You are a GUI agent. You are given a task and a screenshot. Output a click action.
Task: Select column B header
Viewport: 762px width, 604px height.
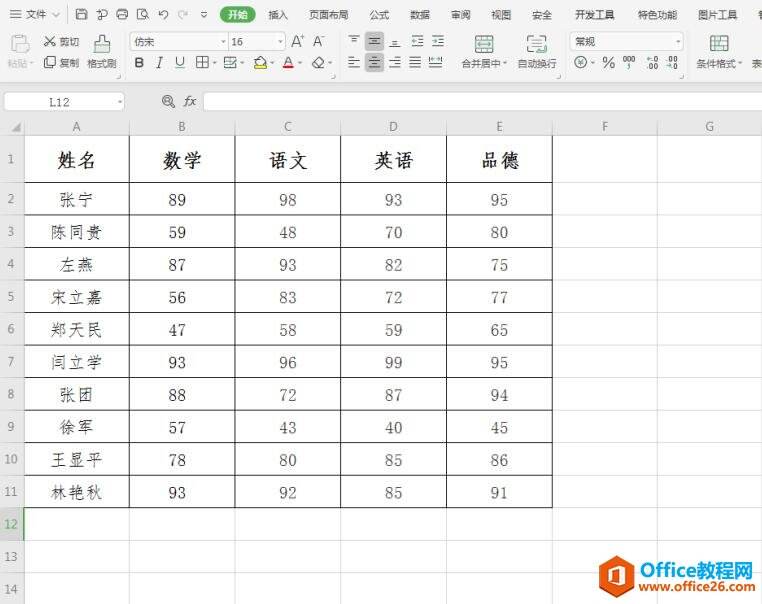pyautogui.click(x=182, y=127)
